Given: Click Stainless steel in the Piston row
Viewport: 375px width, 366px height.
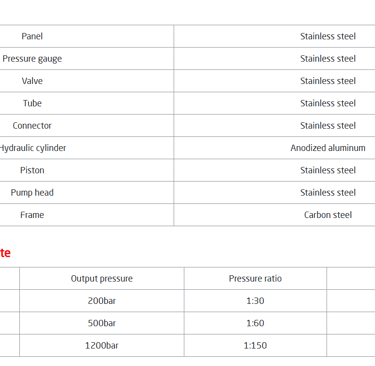Looking at the screenshot, I should [x=328, y=170].
